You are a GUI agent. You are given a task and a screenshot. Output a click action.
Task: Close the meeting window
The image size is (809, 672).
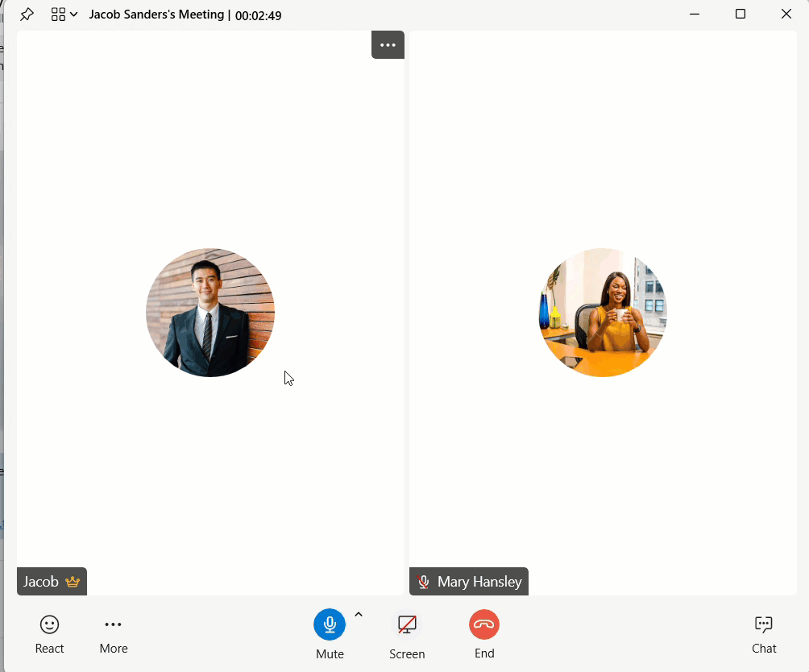click(x=786, y=14)
